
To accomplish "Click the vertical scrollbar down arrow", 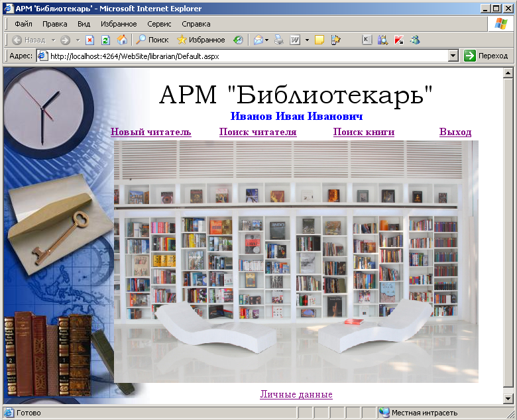I will tap(508, 399).
